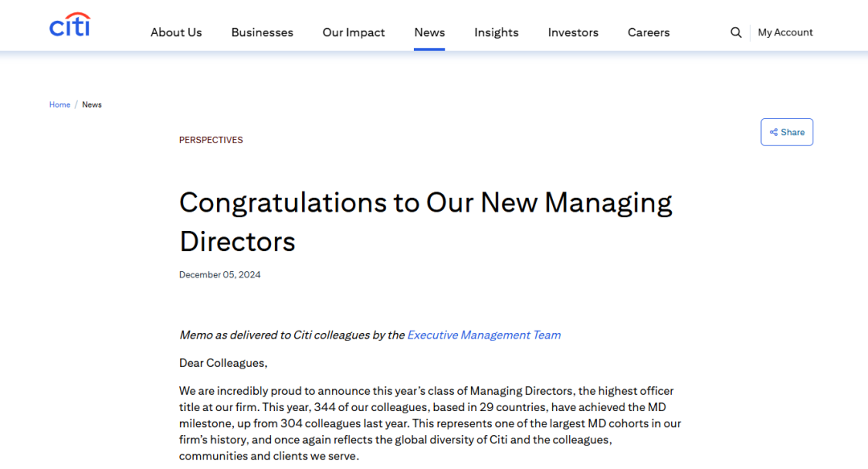Open the My Account link
This screenshot has height=469, width=868.
coord(785,33)
